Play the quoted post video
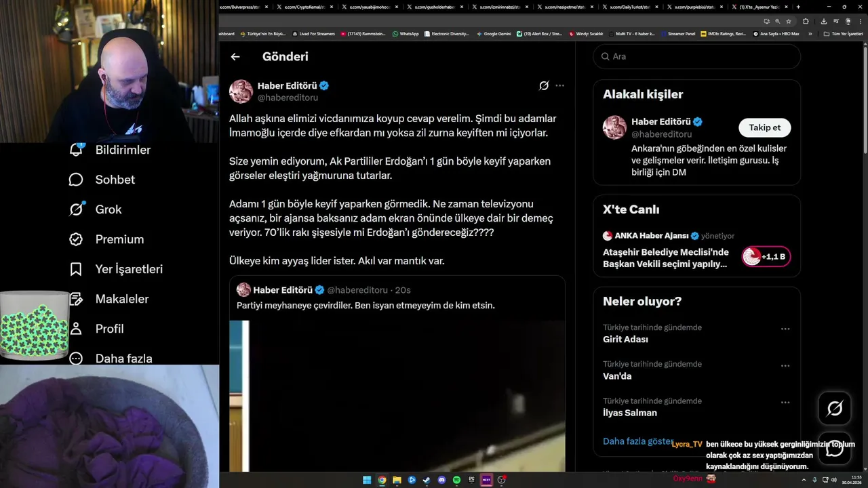 397,396
